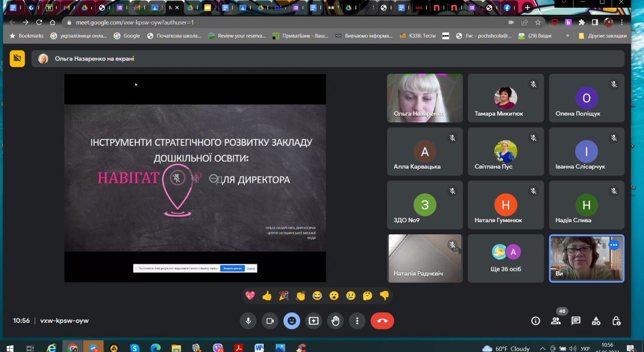644x352 pixels.
Task: Open host controls lock icon
Action: click(x=616, y=321)
